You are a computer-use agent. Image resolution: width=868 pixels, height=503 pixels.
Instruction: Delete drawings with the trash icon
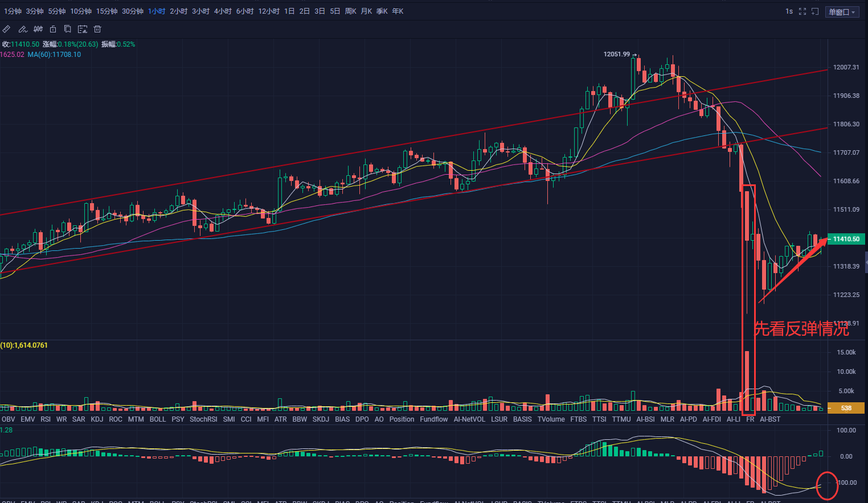point(97,29)
